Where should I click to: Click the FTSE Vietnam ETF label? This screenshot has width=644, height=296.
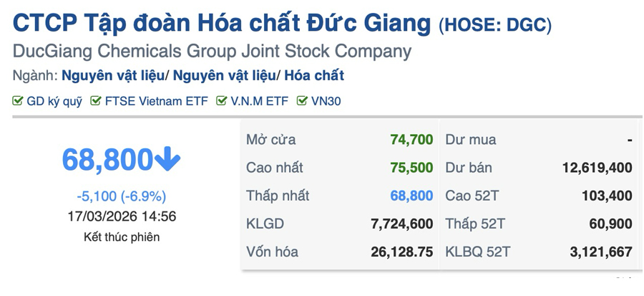coord(156,101)
